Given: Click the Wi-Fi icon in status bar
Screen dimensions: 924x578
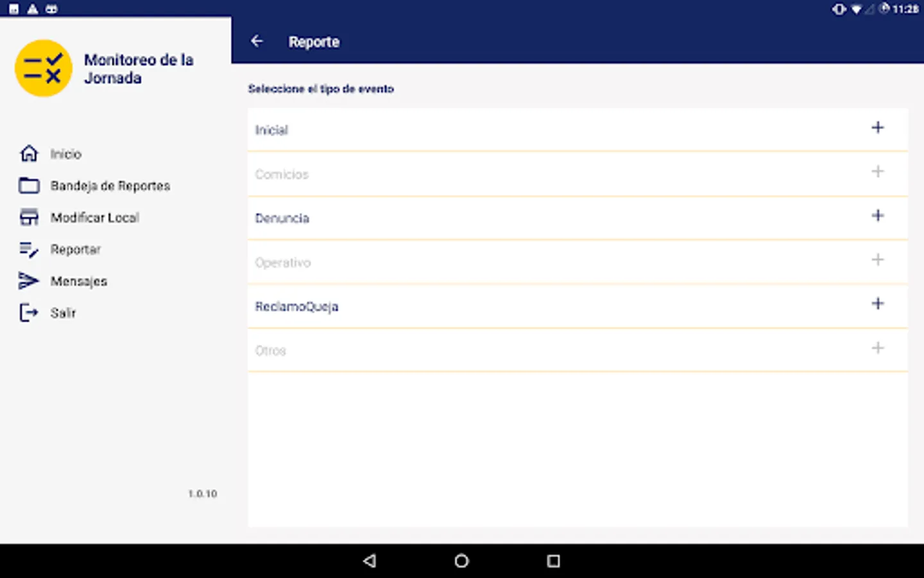Looking at the screenshot, I should coord(856,9).
